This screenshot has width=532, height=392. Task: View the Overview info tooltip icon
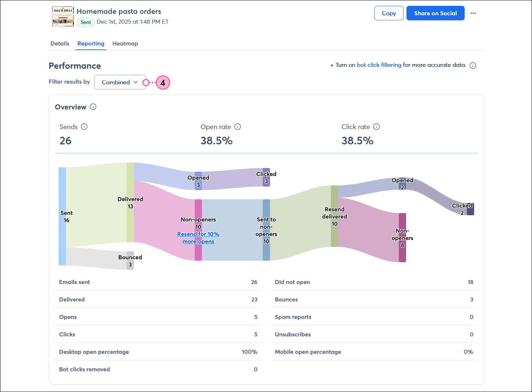click(x=93, y=107)
